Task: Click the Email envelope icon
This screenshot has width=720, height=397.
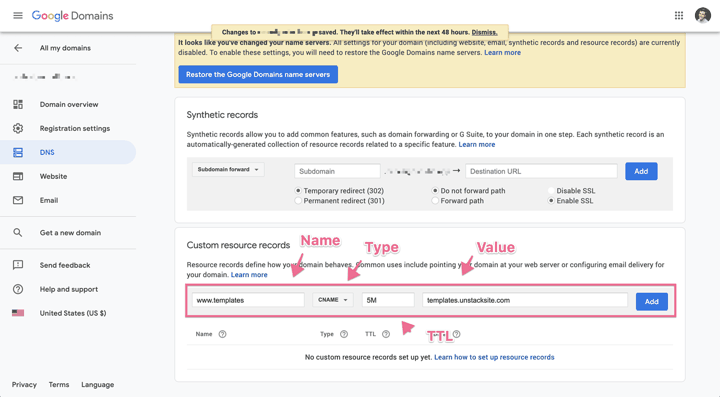Action: coord(18,200)
